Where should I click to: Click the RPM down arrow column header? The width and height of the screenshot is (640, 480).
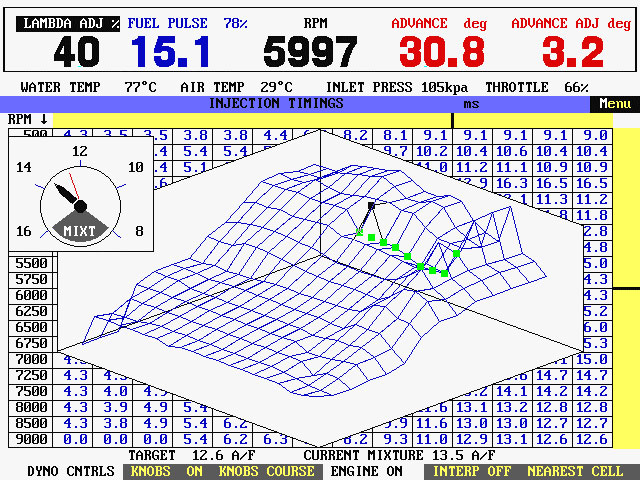[28, 119]
